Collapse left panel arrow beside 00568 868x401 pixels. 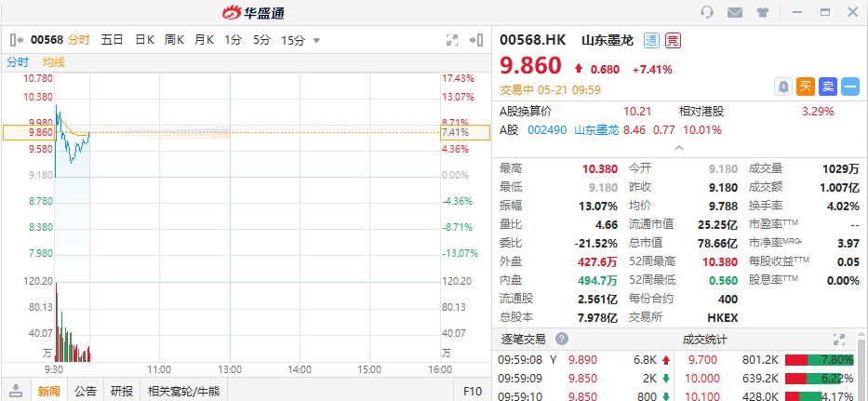coord(17,40)
